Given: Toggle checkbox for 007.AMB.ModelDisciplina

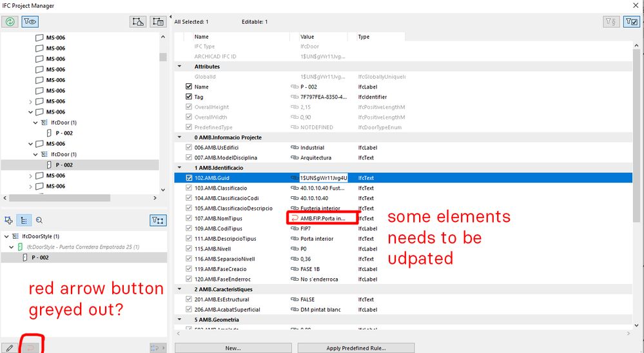Looking at the screenshot, I should (x=188, y=157).
